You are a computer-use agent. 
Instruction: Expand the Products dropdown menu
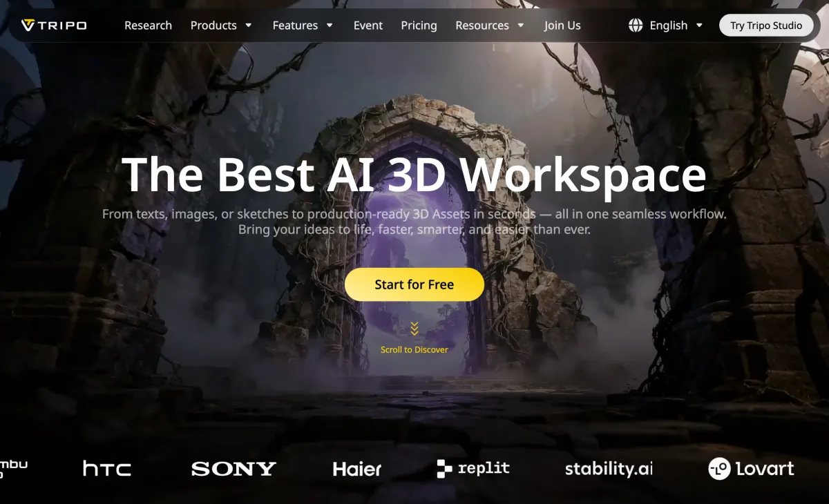[221, 26]
